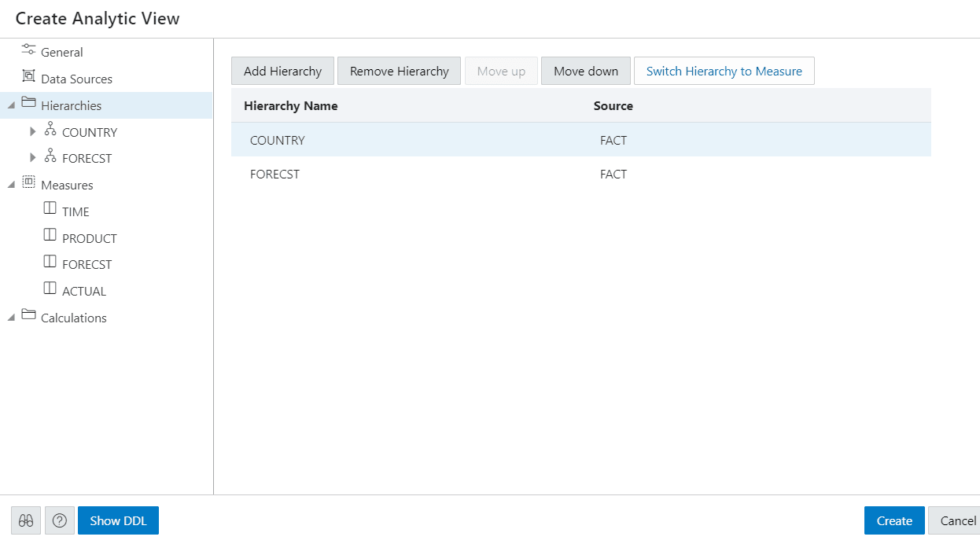
Task: Click the measure icon beside PRODUCT
Action: pos(50,233)
